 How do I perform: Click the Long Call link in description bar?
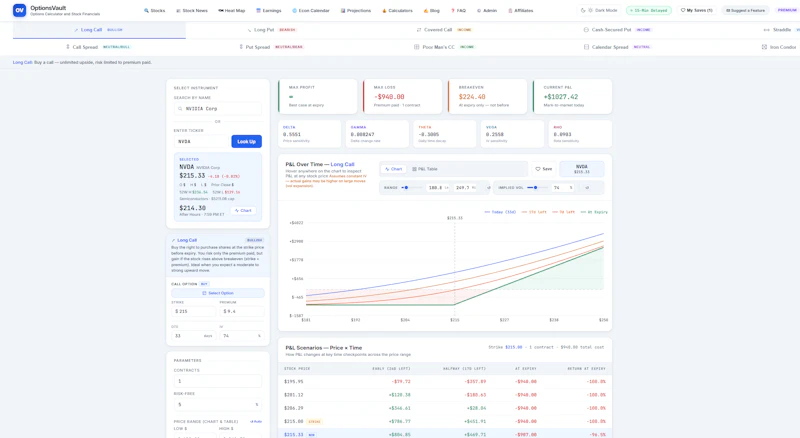click(x=22, y=62)
